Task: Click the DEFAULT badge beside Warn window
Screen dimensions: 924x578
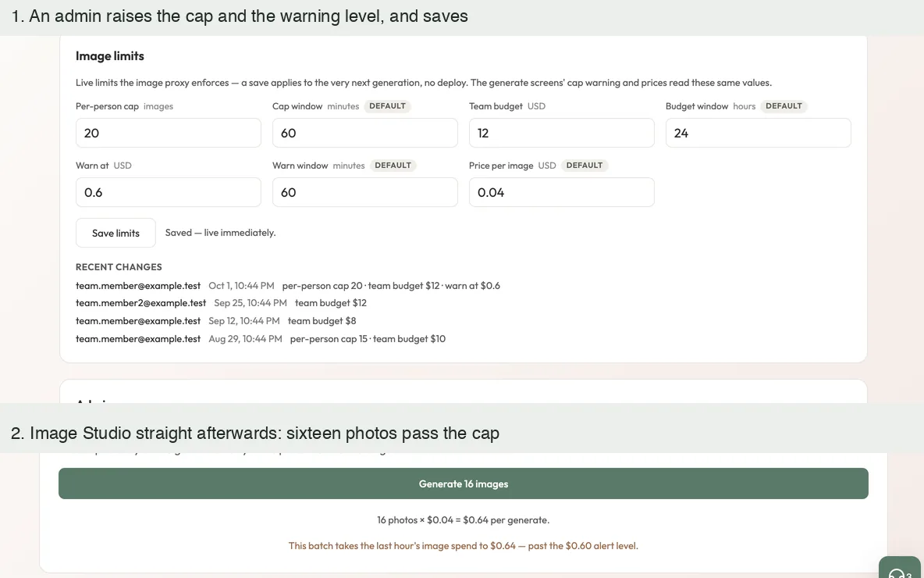Action: click(393, 165)
